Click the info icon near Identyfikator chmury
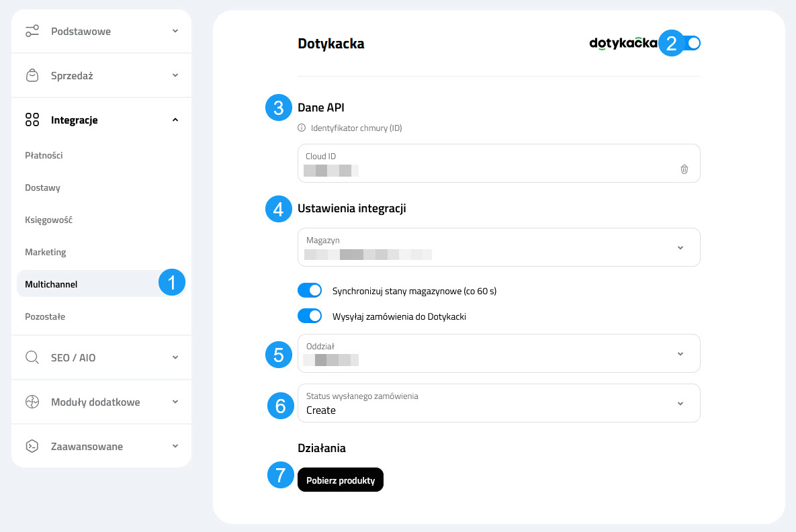This screenshot has height=532, width=796. pos(302,128)
